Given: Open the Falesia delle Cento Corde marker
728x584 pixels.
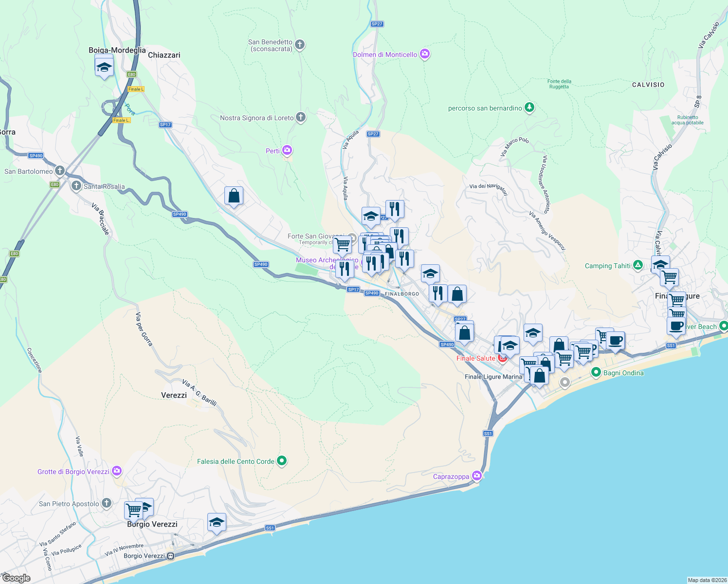Looking at the screenshot, I should pos(281,461).
